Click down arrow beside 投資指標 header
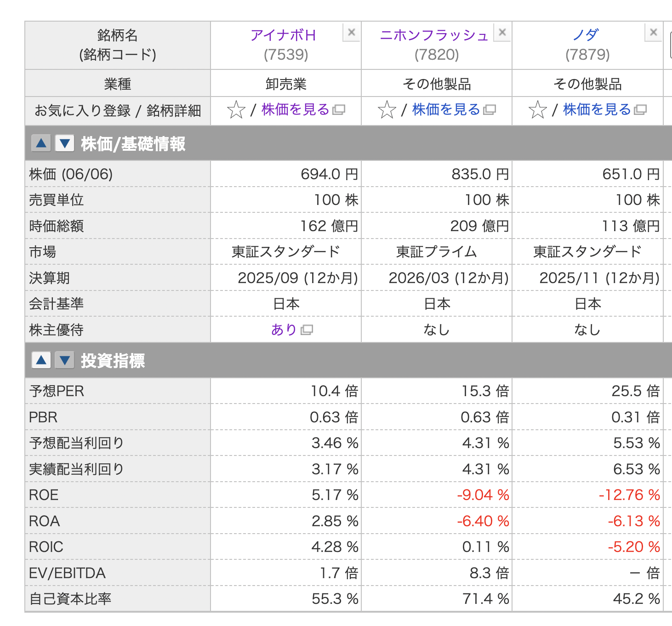 pos(64,360)
